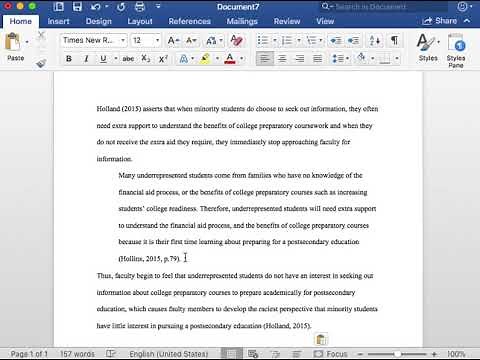Open the References tab
The image size is (480, 360).
(189, 21)
